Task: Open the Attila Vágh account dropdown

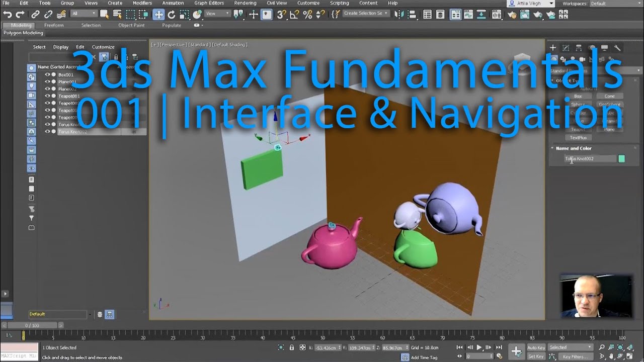Action: (x=531, y=3)
